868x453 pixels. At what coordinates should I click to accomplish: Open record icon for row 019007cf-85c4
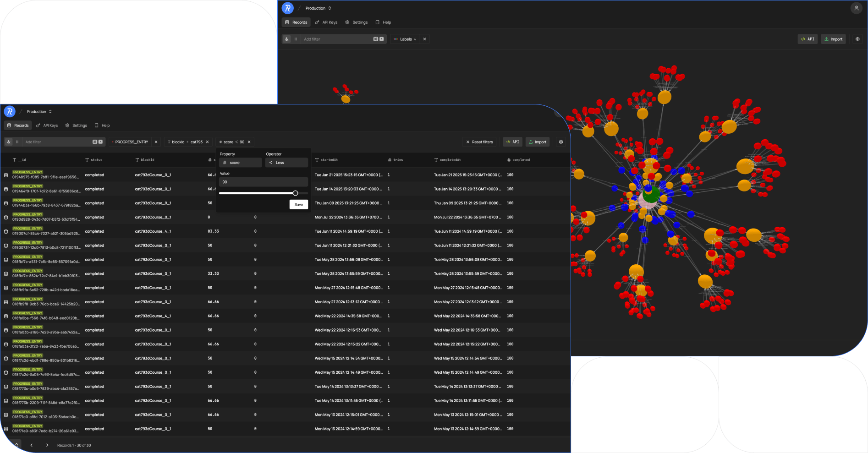coord(6,232)
